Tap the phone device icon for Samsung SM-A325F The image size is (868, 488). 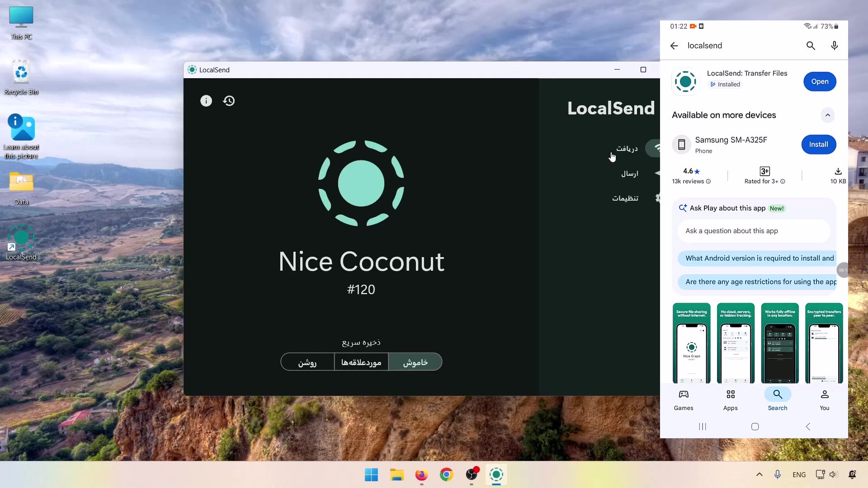682,145
